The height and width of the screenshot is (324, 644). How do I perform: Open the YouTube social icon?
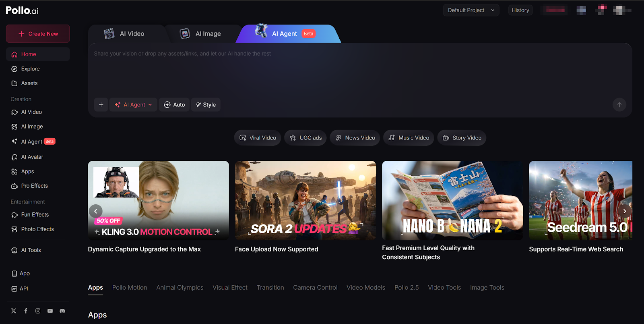(x=50, y=311)
